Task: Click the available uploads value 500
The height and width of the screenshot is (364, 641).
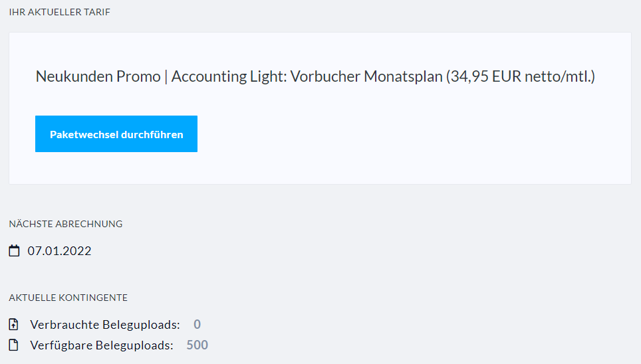Action: click(197, 345)
